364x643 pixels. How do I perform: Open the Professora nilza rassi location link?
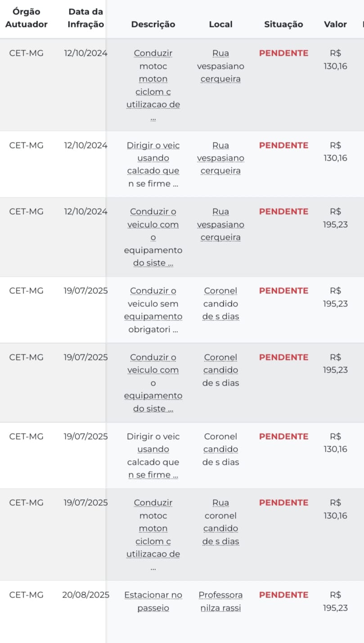220,602
